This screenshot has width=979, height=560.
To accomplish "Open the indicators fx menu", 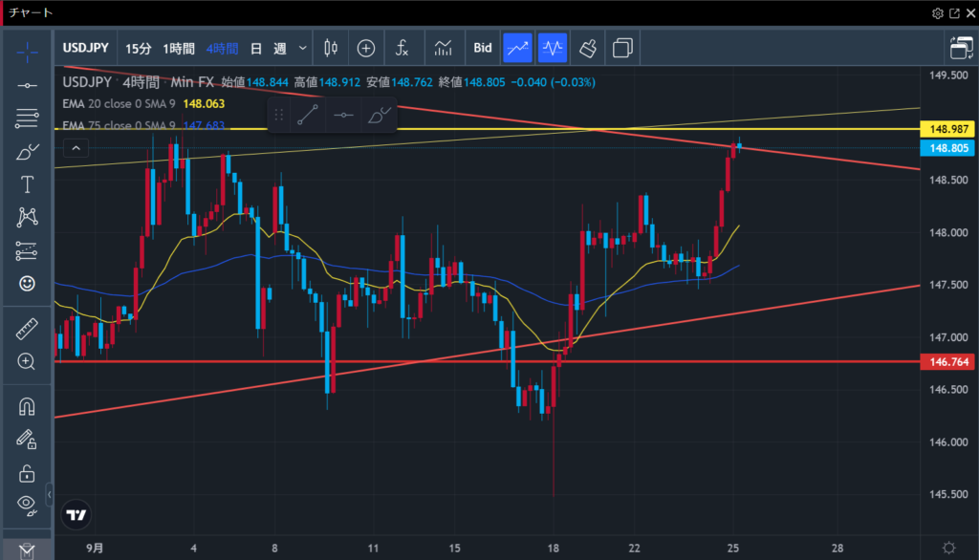I will [402, 48].
